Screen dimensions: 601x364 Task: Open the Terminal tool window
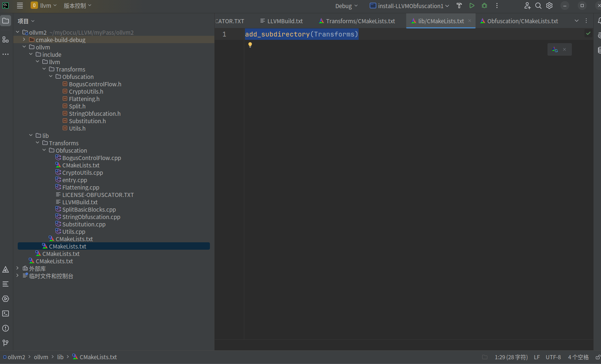(x=6, y=313)
